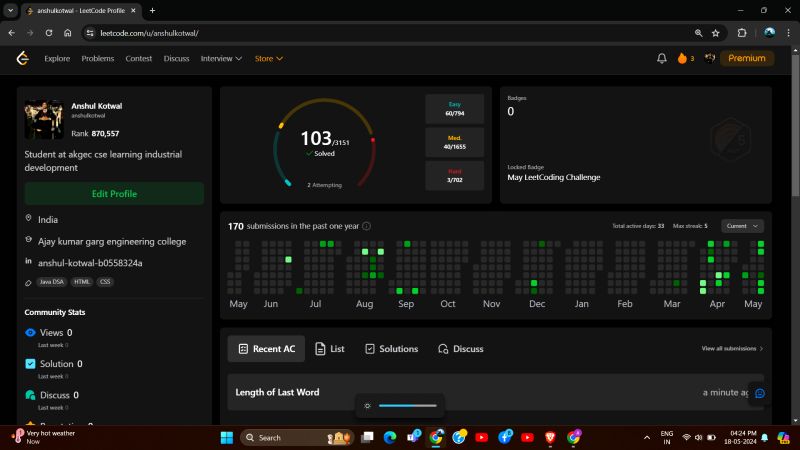Expand the Interview dropdown menu

221,59
